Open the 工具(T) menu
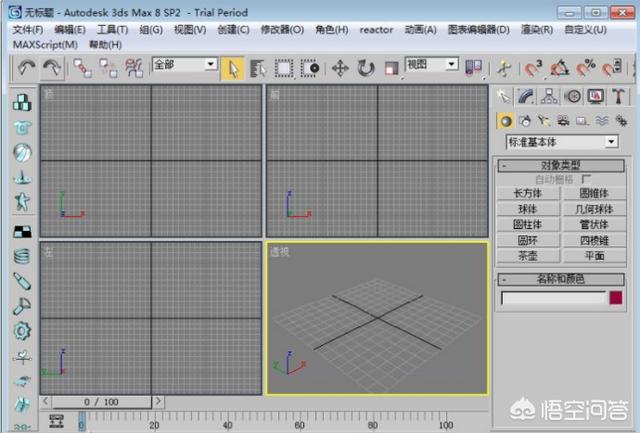 click(x=112, y=30)
